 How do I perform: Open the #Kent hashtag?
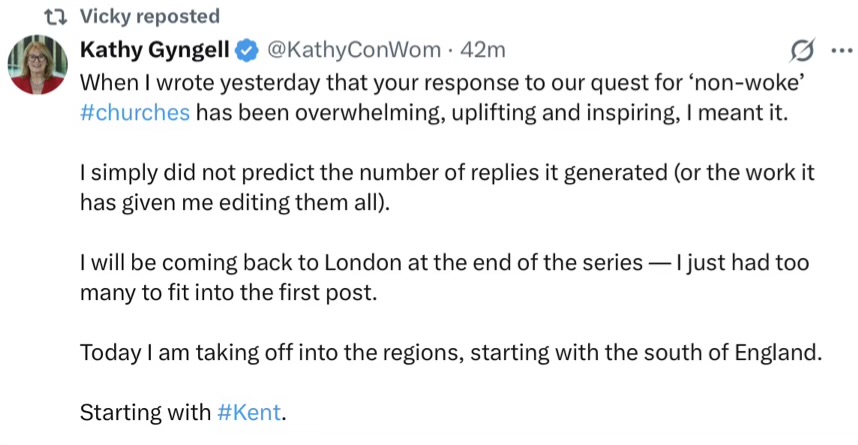pos(249,411)
